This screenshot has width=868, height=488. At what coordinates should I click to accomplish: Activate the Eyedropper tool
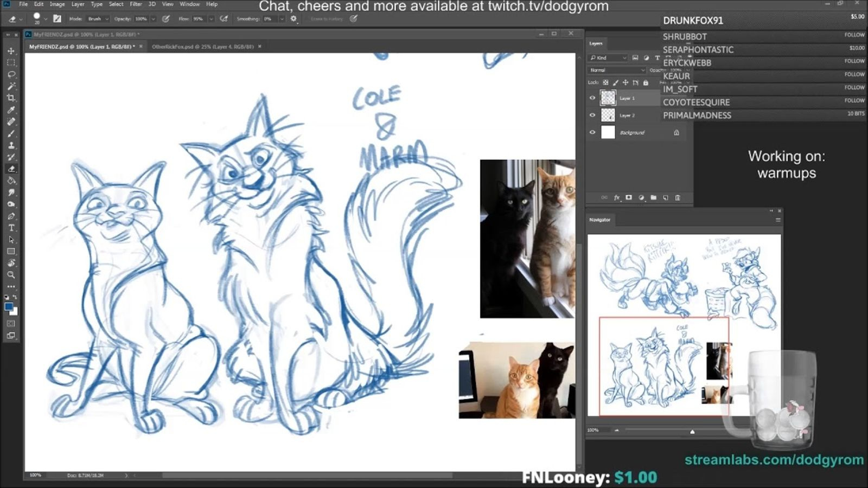(x=11, y=110)
